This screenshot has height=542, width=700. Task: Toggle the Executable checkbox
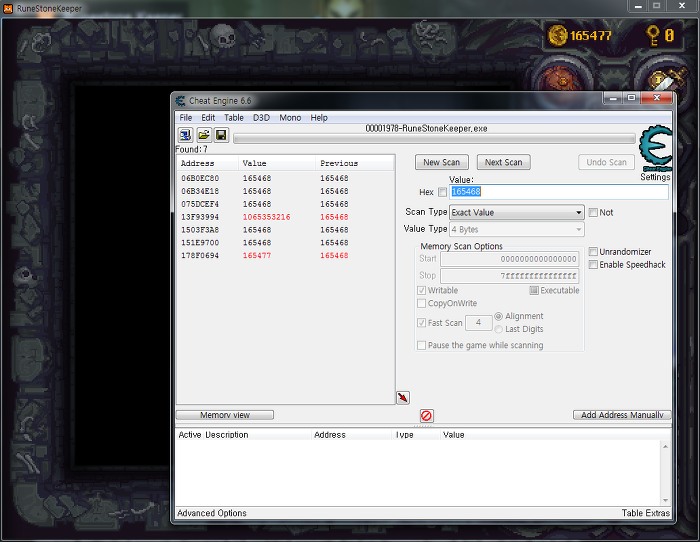coord(533,290)
